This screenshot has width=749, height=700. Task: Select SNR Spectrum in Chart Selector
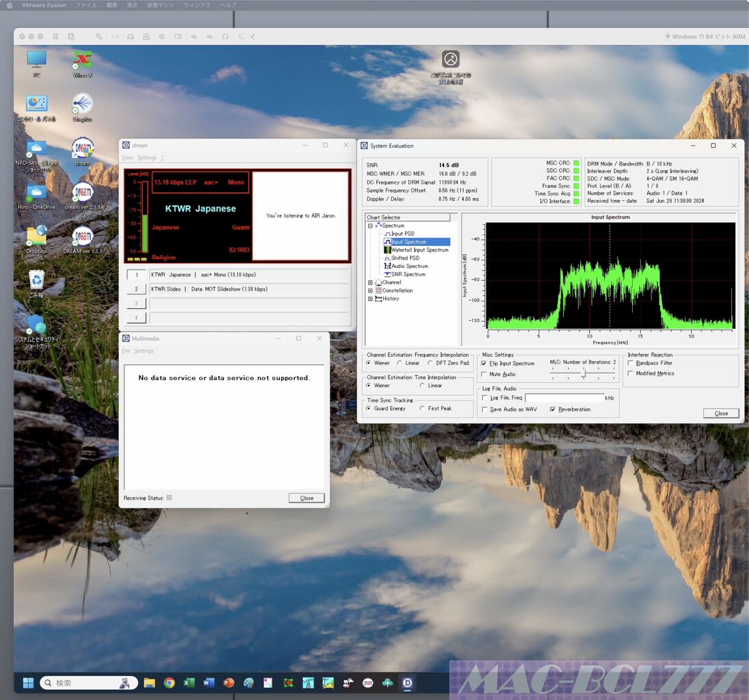(x=408, y=274)
